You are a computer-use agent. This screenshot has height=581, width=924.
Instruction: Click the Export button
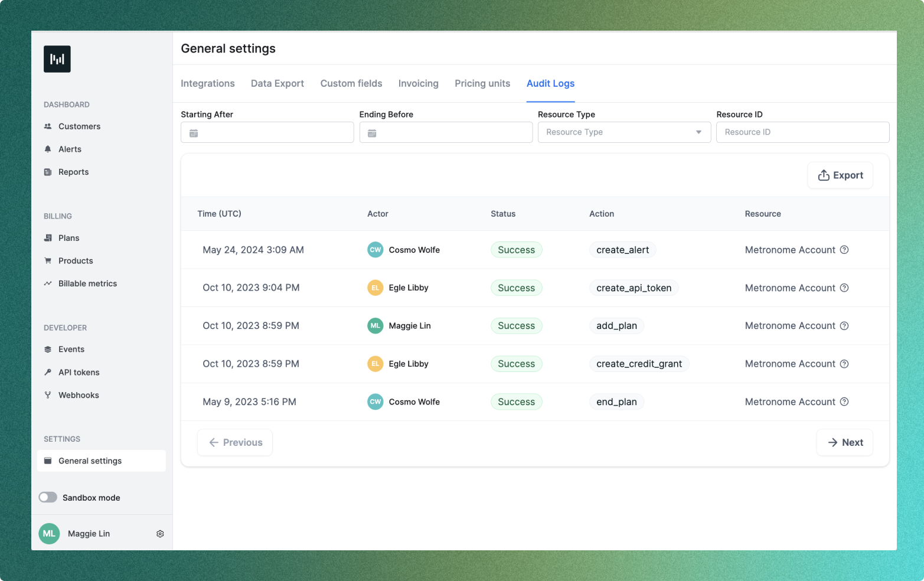(840, 175)
